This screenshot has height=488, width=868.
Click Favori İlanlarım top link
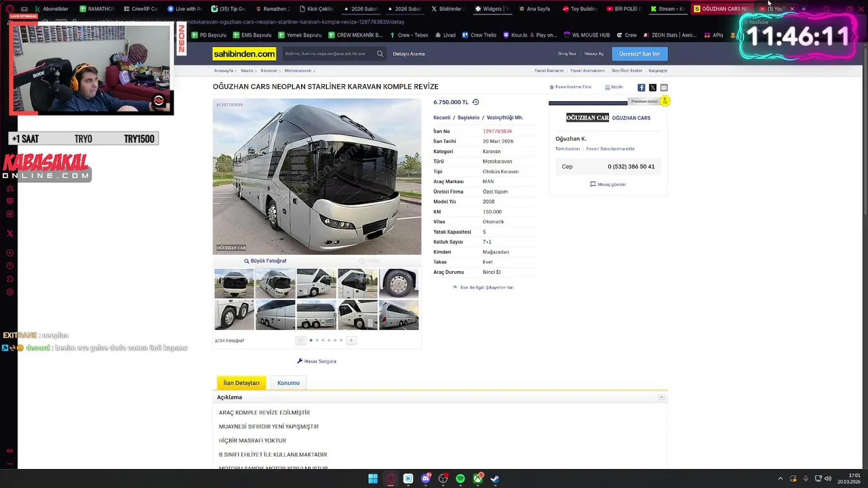(549, 70)
